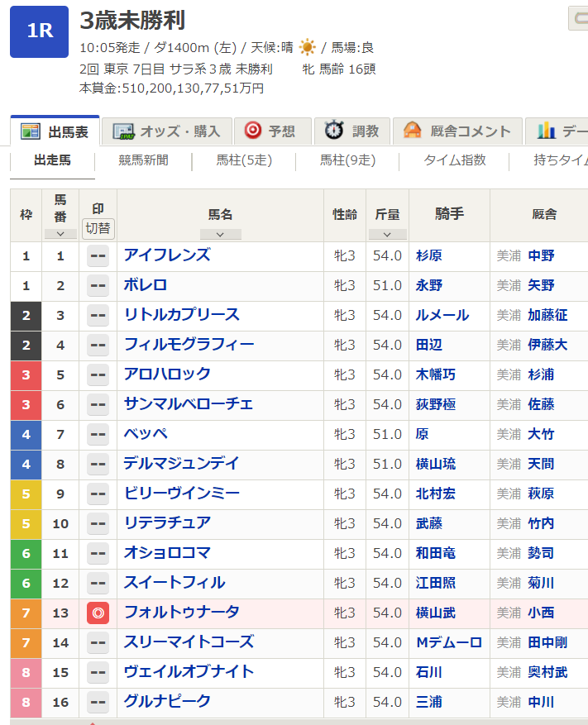Open the 出馬表 tab
This screenshot has height=725, width=588.
pyautogui.click(x=55, y=131)
